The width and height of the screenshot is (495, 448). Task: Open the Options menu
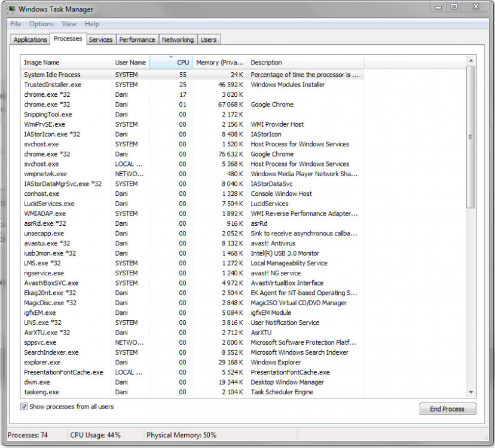(x=41, y=24)
